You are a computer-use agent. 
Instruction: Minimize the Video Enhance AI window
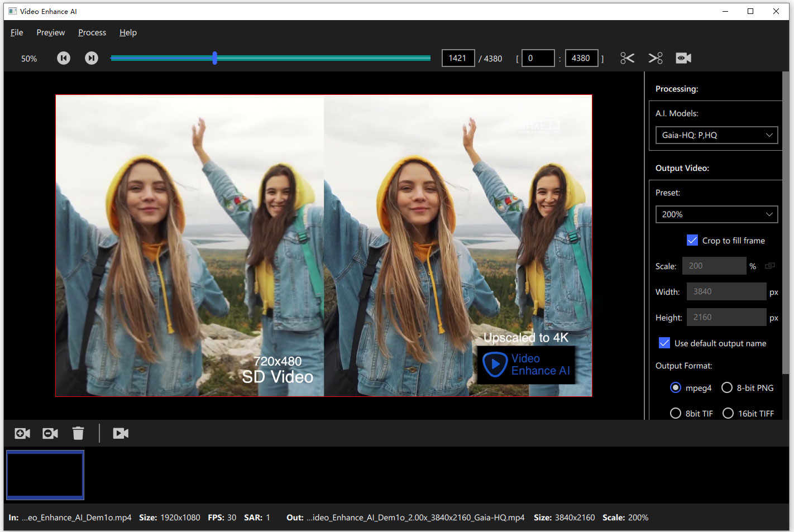pos(725,11)
